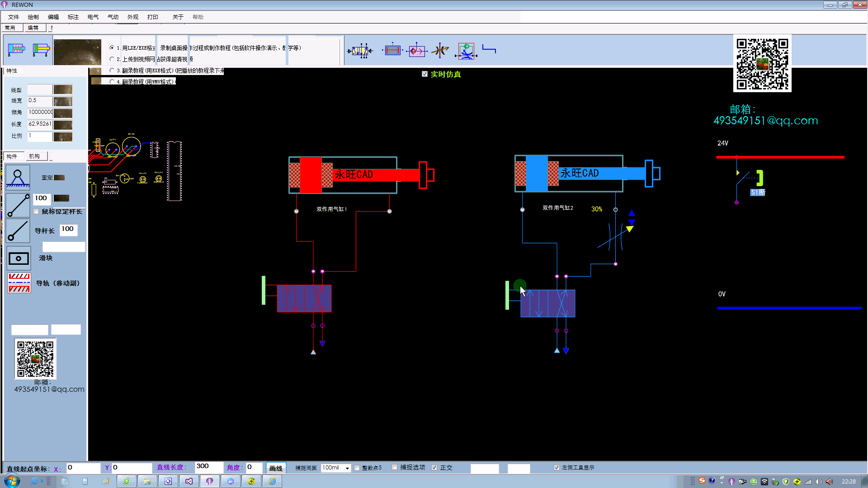Image resolution: width=868 pixels, height=488 pixels.
Task: Open Windows Start menu
Action: tap(12, 481)
